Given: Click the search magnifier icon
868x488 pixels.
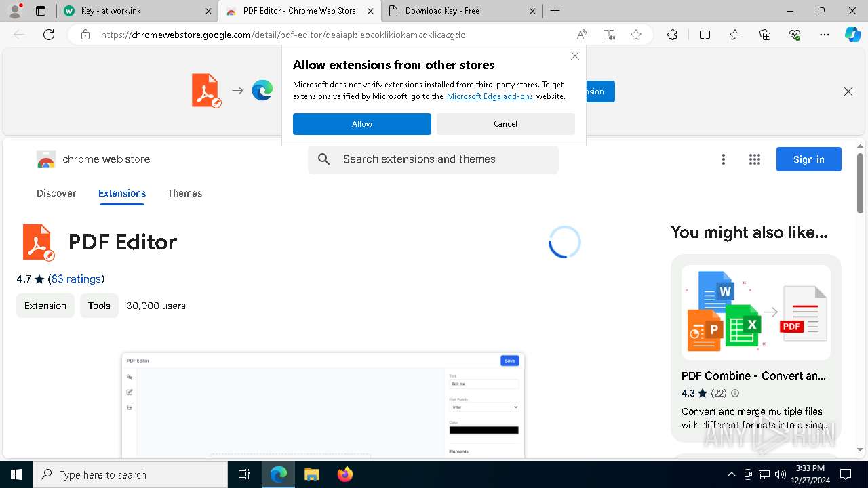Looking at the screenshot, I should click(324, 159).
